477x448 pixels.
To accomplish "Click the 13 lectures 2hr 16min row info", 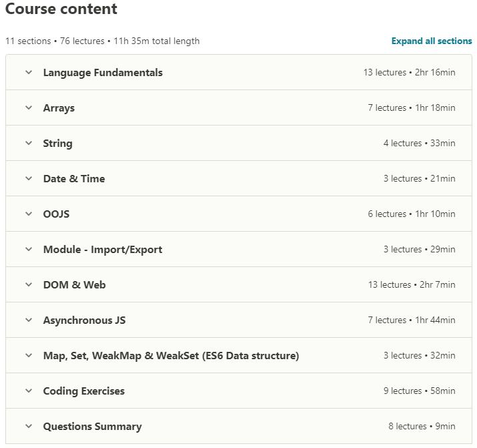I will 409,72.
